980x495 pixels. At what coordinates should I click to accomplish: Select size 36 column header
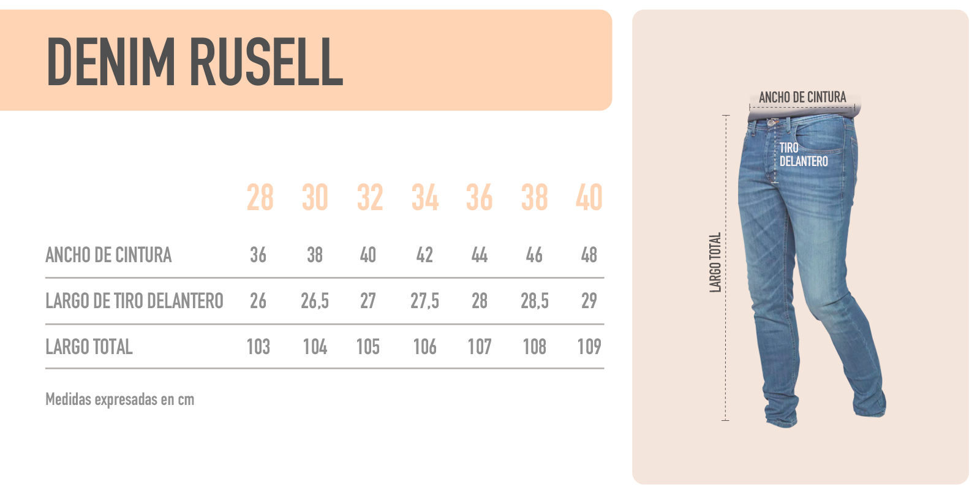point(479,198)
